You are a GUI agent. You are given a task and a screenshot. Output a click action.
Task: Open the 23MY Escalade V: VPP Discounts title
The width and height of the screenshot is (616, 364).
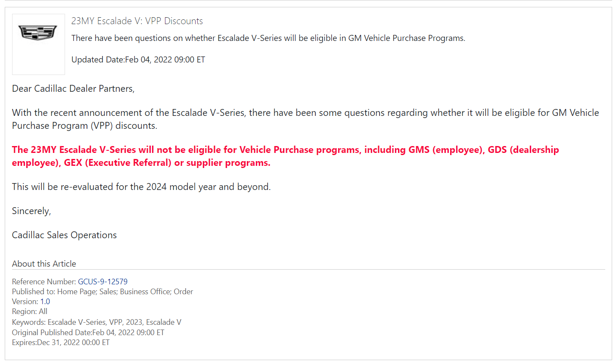pos(137,21)
